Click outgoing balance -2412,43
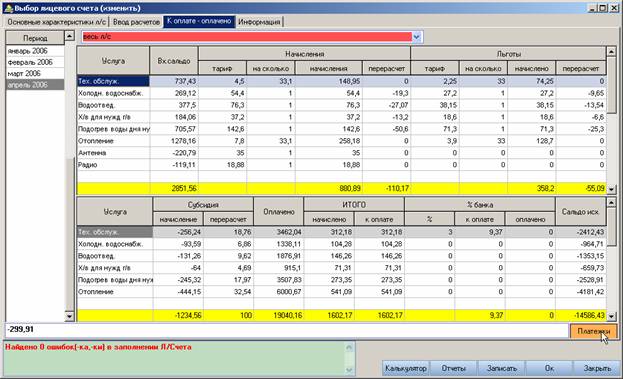 [580, 232]
